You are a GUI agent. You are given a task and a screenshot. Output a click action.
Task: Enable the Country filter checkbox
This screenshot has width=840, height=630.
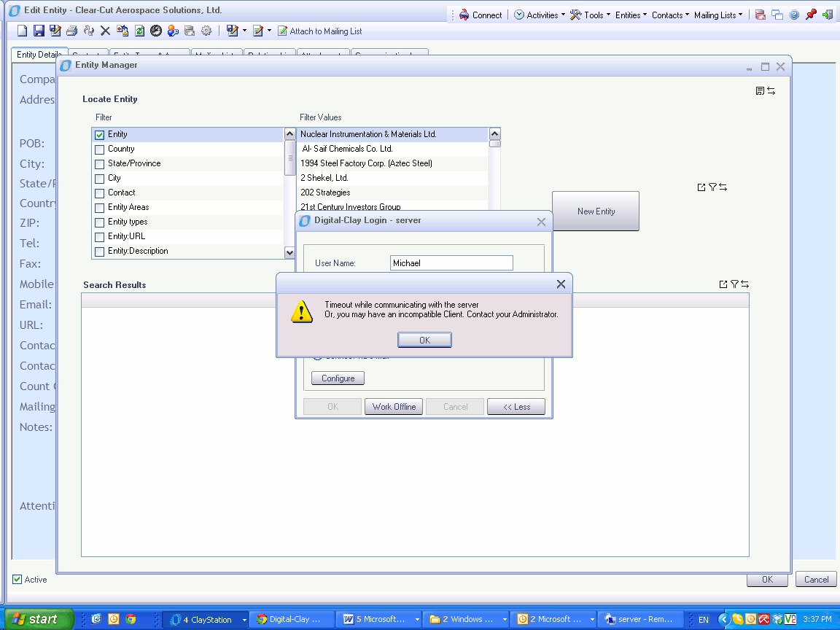[100, 149]
